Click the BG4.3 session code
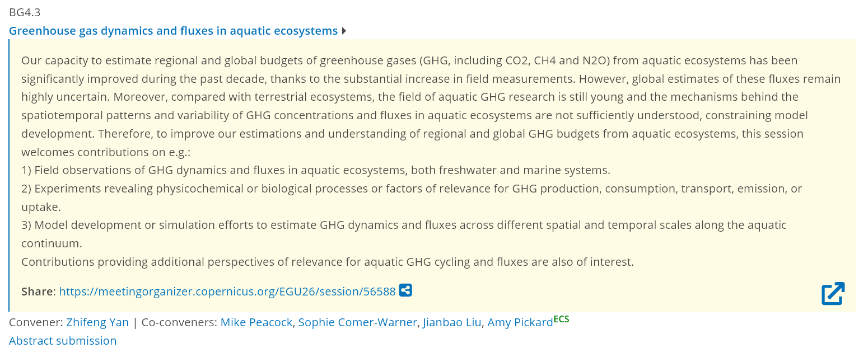 click(25, 12)
